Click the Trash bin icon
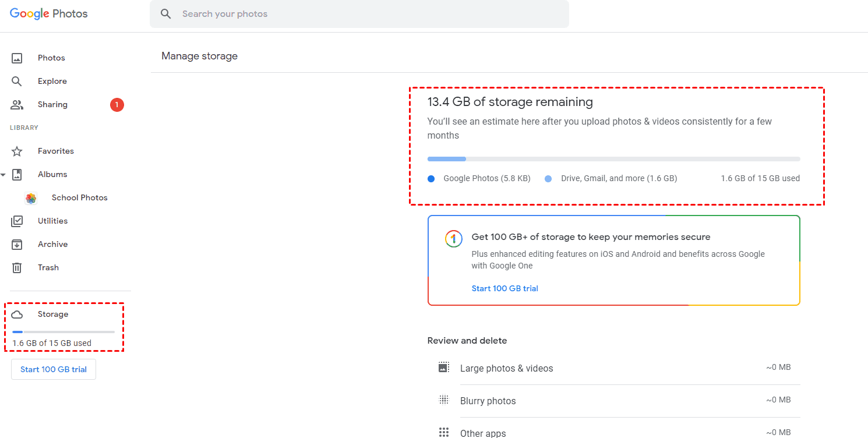 click(x=17, y=268)
